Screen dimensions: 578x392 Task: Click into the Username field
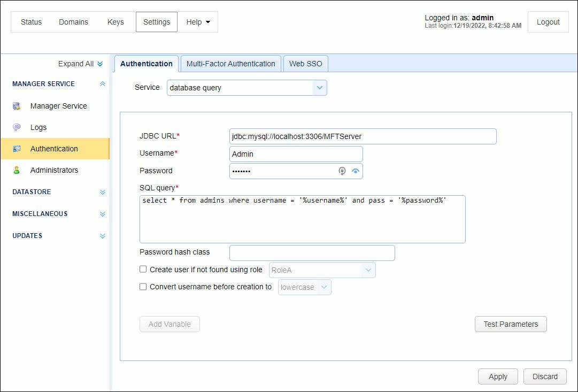point(296,154)
